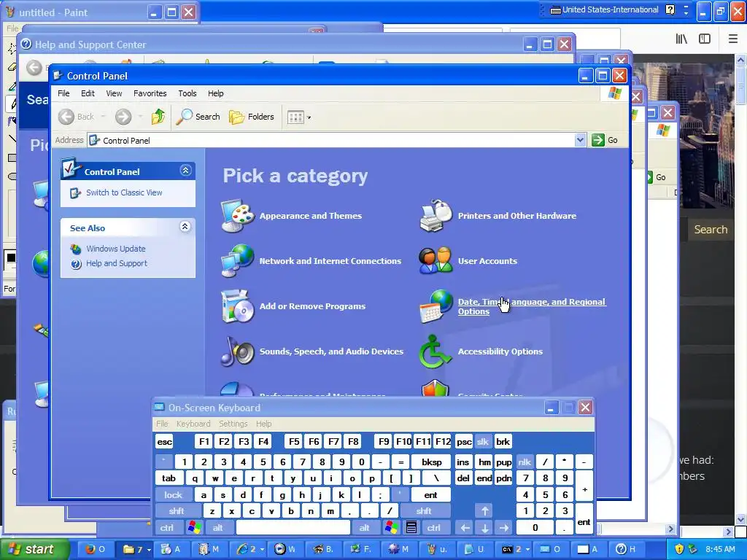Toggle the slk scroll lock key
The width and height of the screenshot is (747, 560).
[x=483, y=442]
